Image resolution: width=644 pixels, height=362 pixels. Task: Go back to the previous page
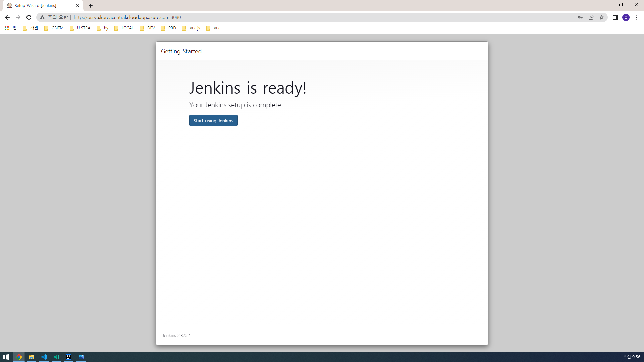(7, 17)
